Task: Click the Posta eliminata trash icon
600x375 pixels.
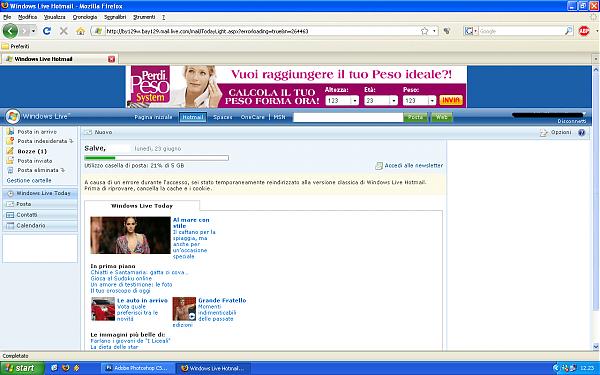Action: pos(10,170)
